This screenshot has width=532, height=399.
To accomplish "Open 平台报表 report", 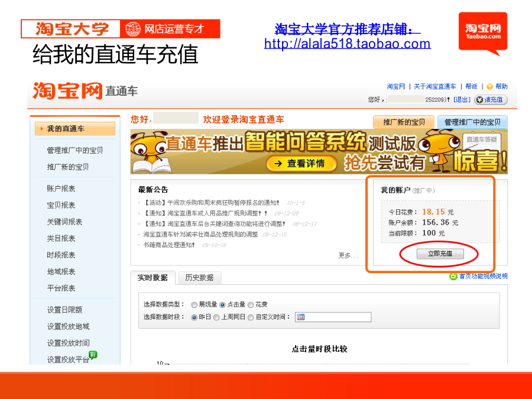I will 61,288.
